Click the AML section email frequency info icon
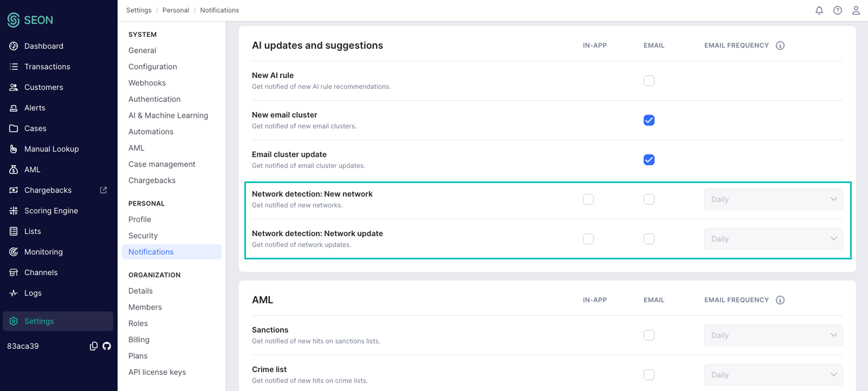The height and width of the screenshot is (391, 868). click(x=780, y=300)
